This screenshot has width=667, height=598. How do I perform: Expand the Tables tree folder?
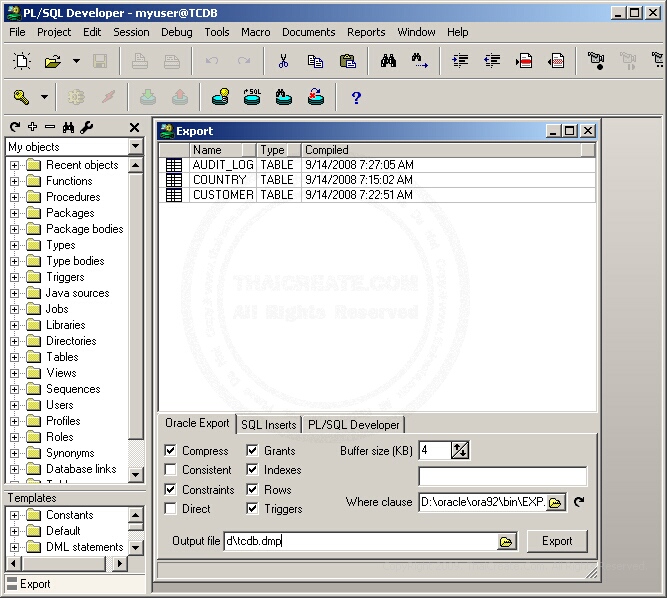[x=15, y=357]
